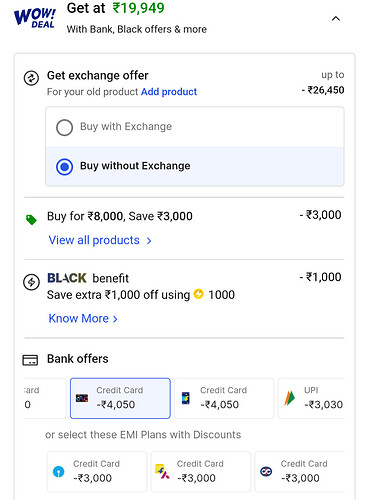Viewport: 369px width, 500px height.
Task: Click the 'Get exchange offer' heading
Action: [x=98, y=76]
